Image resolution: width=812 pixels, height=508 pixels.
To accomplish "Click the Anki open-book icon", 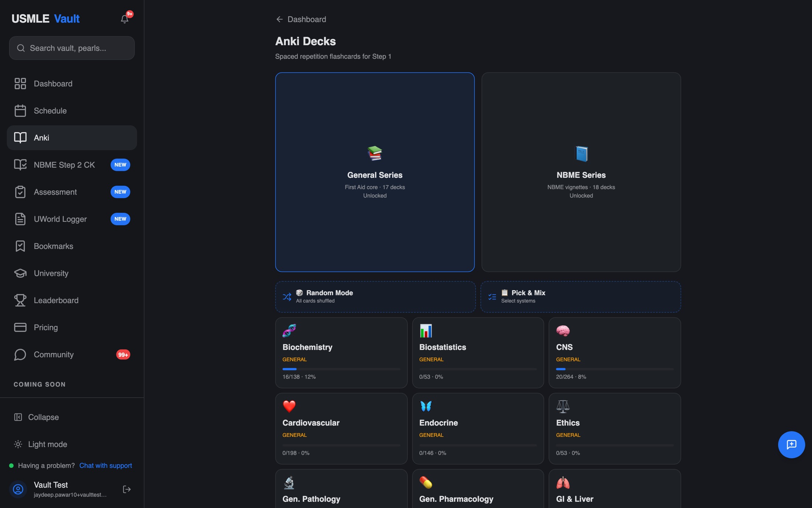I will [x=20, y=137].
